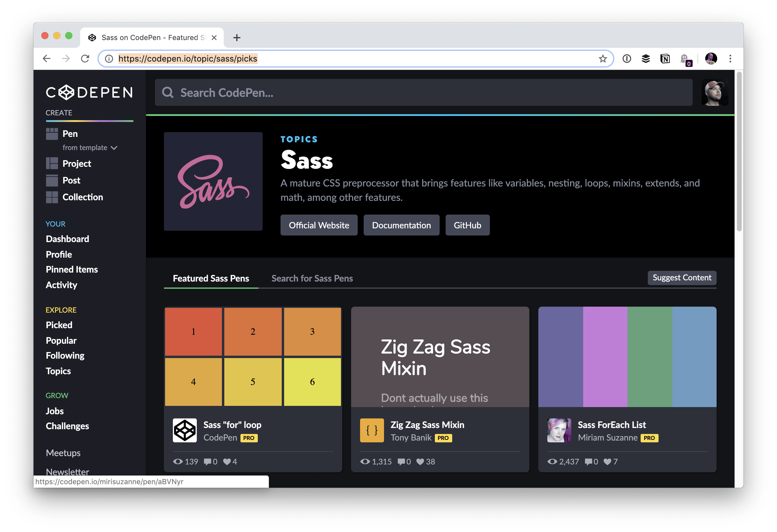Image resolution: width=777 pixels, height=532 pixels.
Task: Click the Official Website button
Action: pos(318,225)
